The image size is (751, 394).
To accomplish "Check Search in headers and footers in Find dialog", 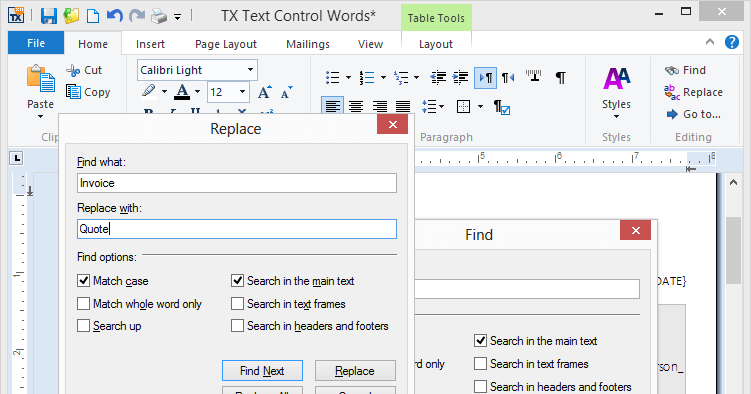I will [480, 386].
